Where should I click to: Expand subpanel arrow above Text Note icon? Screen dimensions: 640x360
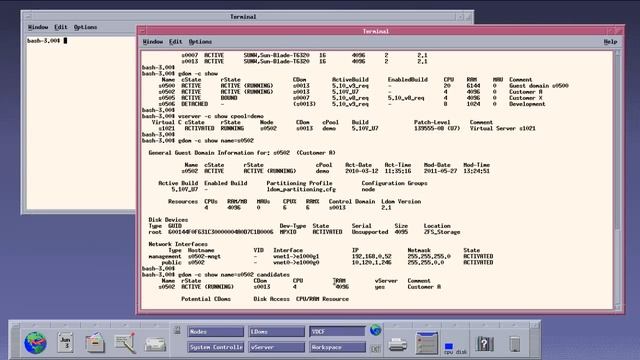[x=125, y=325]
